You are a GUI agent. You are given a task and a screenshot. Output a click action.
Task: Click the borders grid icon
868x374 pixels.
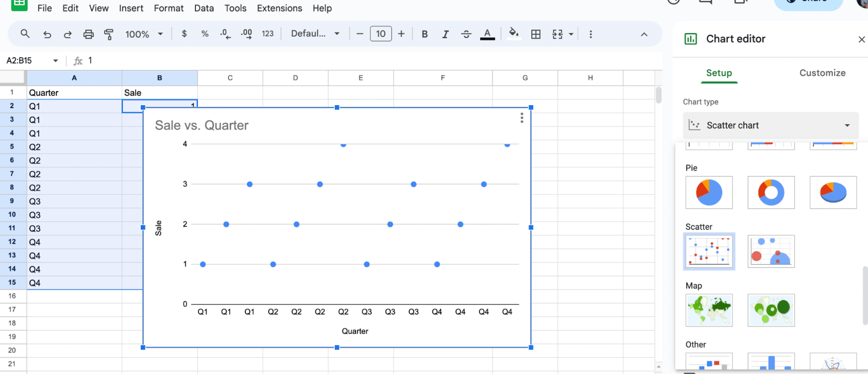(536, 34)
